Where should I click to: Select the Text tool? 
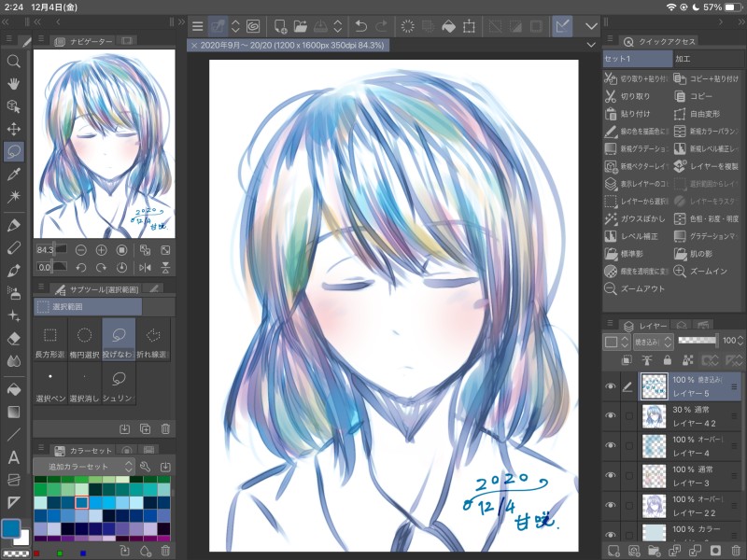(13, 457)
